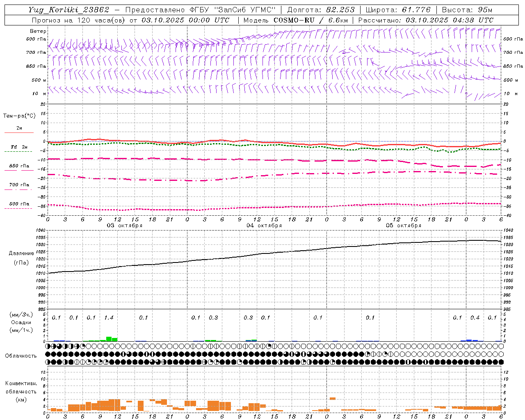
Task: Click the 1.4 precipitation value
Action: (109, 318)
